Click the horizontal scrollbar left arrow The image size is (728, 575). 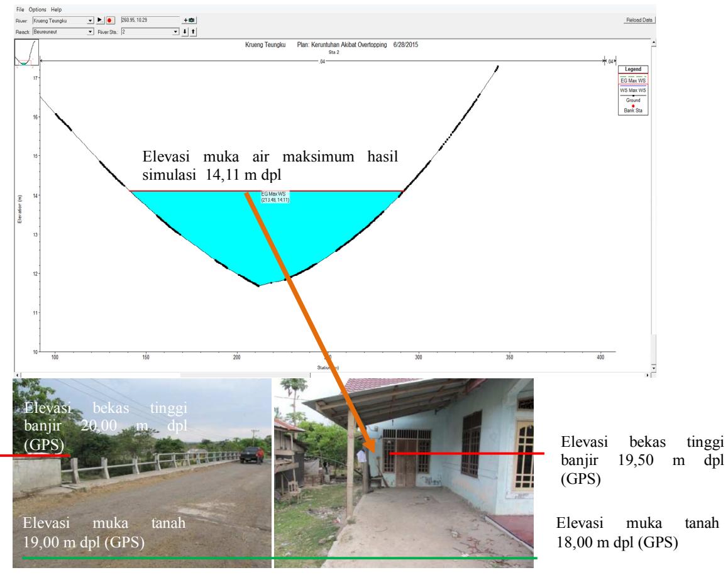click(18, 375)
